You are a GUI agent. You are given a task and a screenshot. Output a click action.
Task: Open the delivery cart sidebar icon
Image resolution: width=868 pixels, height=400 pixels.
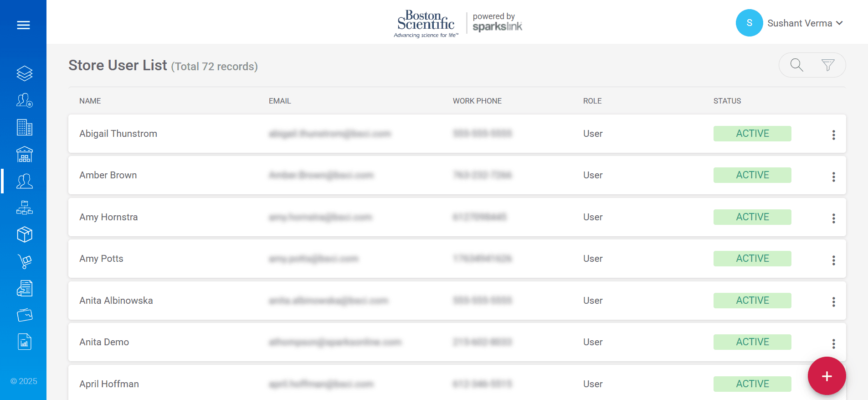pos(24,261)
